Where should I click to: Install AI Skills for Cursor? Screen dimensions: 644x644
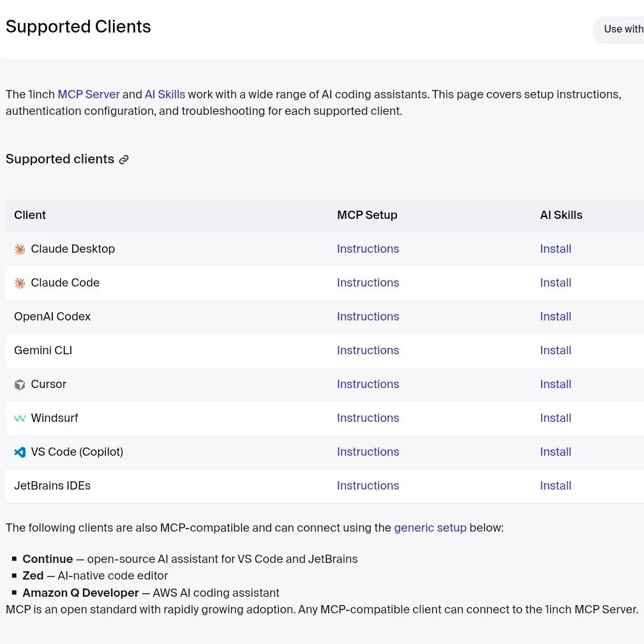coord(555,384)
